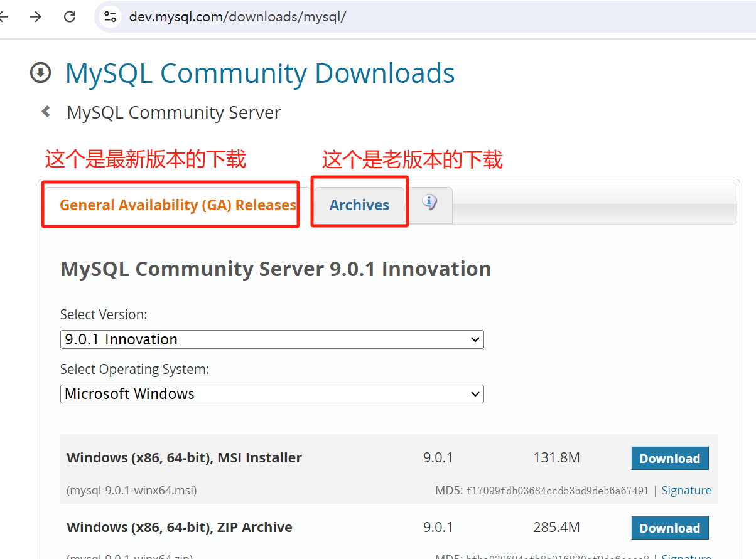The width and height of the screenshot is (756, 559).
Task: Expand the Select Version dropdown
Action: (x=272, y=339)
